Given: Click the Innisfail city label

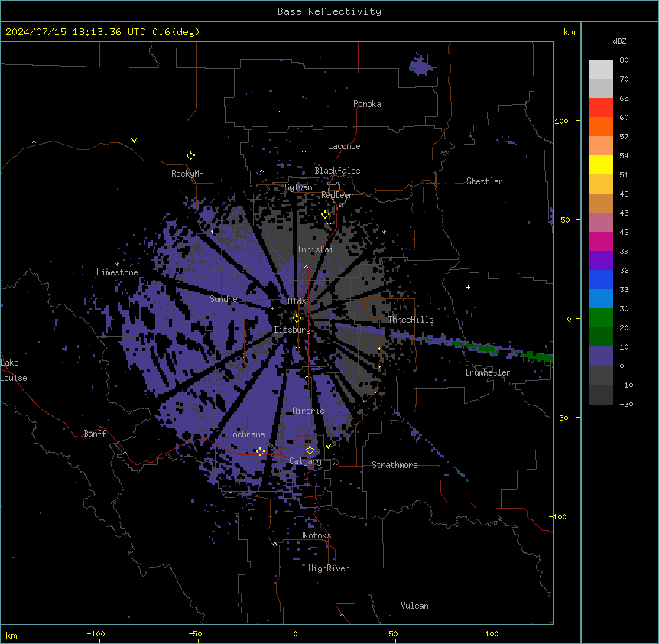Looking at the screenshot, I should coord(317,249).
